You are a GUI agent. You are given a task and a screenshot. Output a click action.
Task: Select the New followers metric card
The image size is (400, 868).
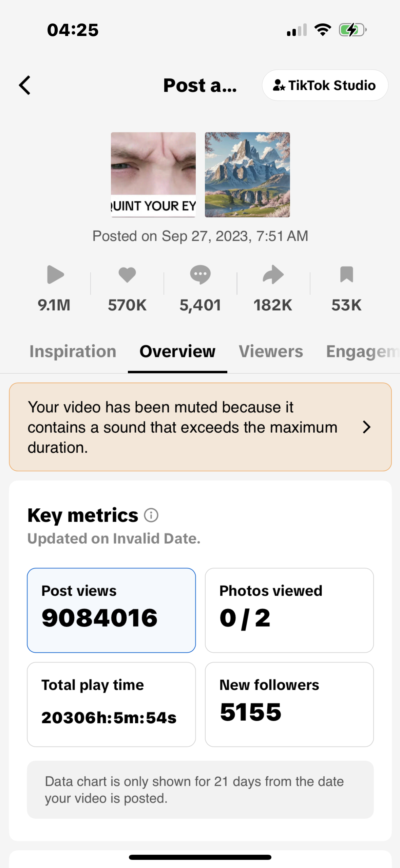[x=289, y=704]
